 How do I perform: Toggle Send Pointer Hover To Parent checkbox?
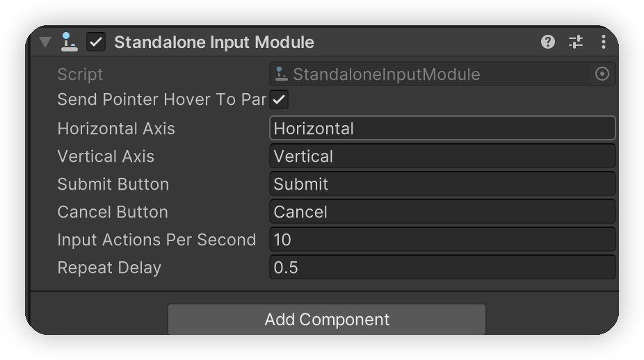[x=279, y=100]
